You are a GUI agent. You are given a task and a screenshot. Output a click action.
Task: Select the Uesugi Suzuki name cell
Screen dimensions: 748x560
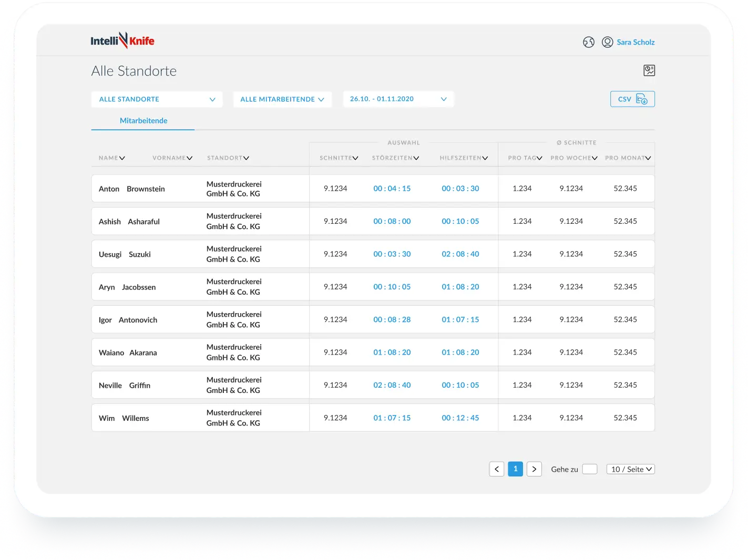coord(125,254)
